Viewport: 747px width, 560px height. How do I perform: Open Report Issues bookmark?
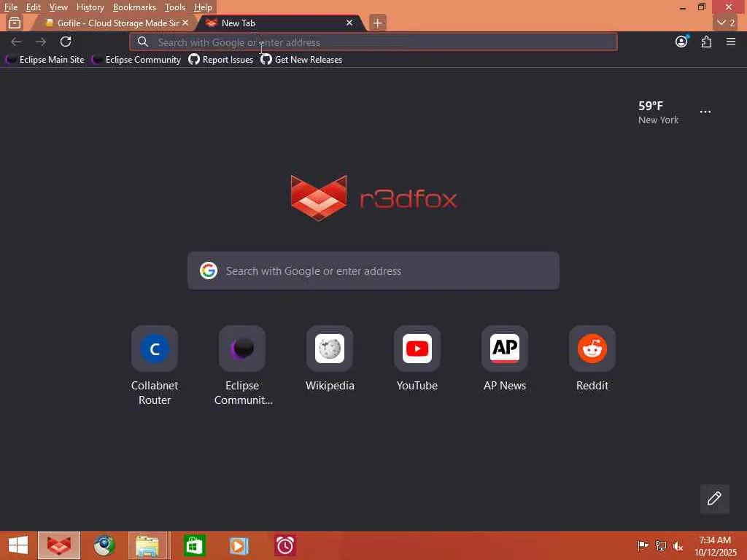(x=220, y=60)
